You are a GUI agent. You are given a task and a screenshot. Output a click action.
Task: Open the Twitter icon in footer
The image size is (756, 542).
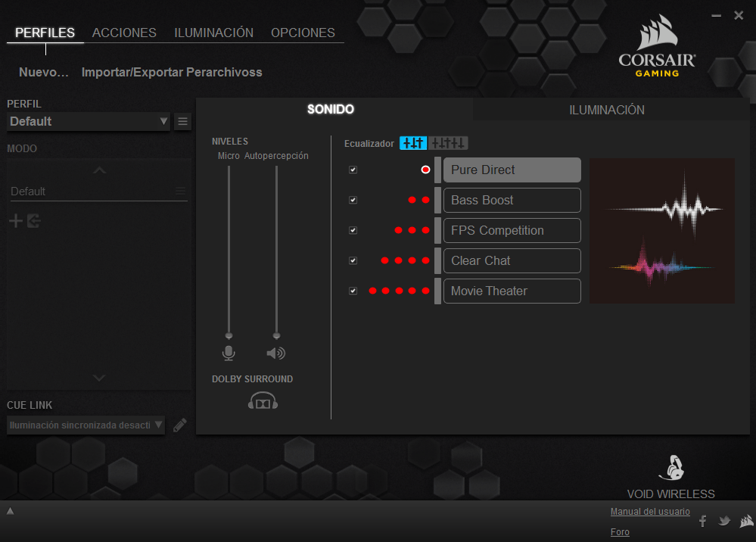724,521
